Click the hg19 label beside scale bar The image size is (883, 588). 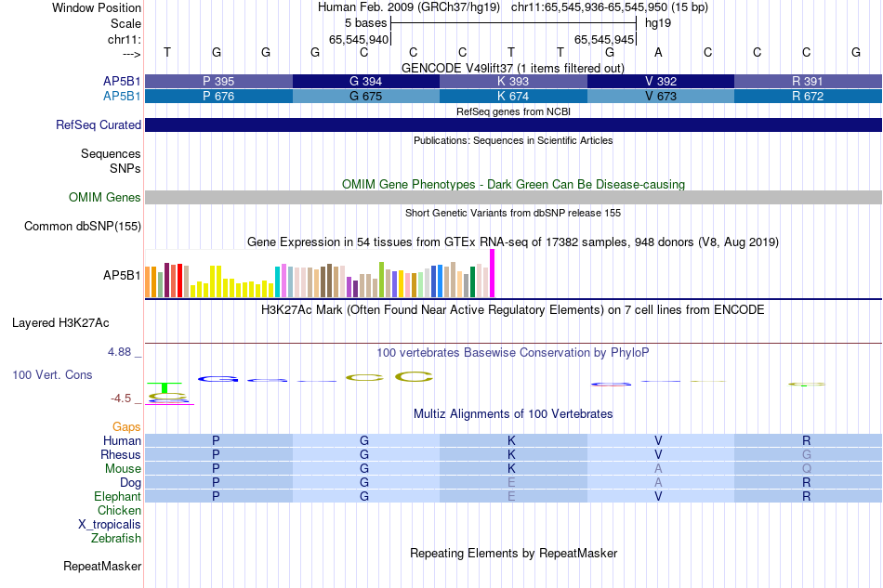(658, 23)
